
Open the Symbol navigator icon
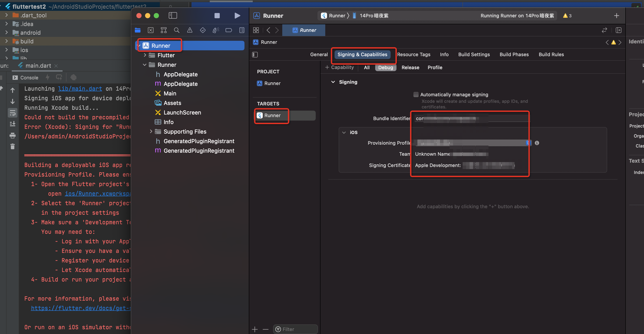[163, 30]
